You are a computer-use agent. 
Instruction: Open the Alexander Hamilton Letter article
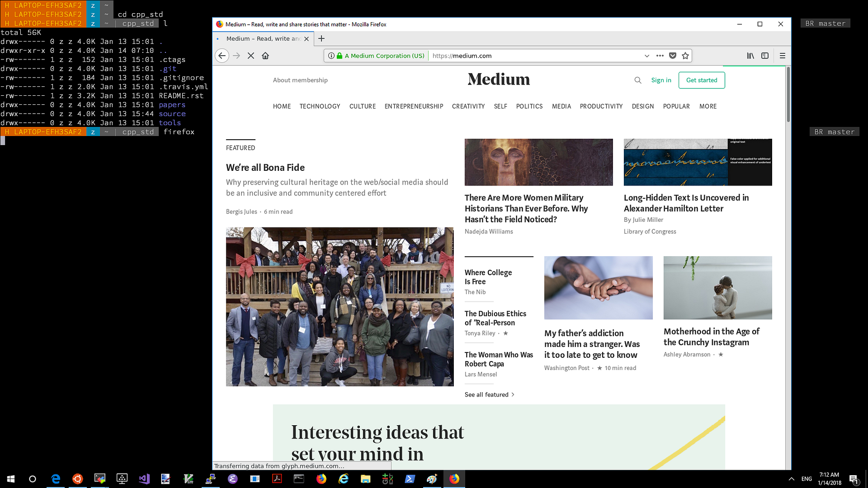[x=686, y=203]
